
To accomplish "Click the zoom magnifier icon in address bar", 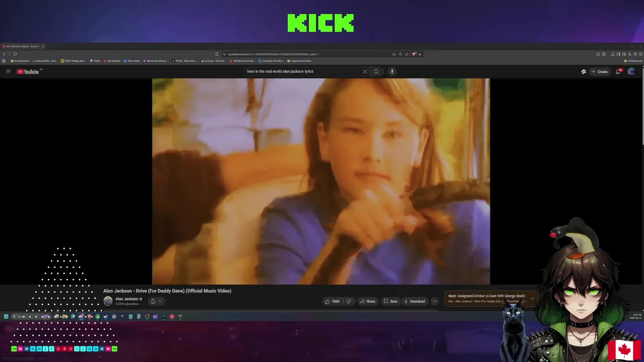I will click(400, 54).
